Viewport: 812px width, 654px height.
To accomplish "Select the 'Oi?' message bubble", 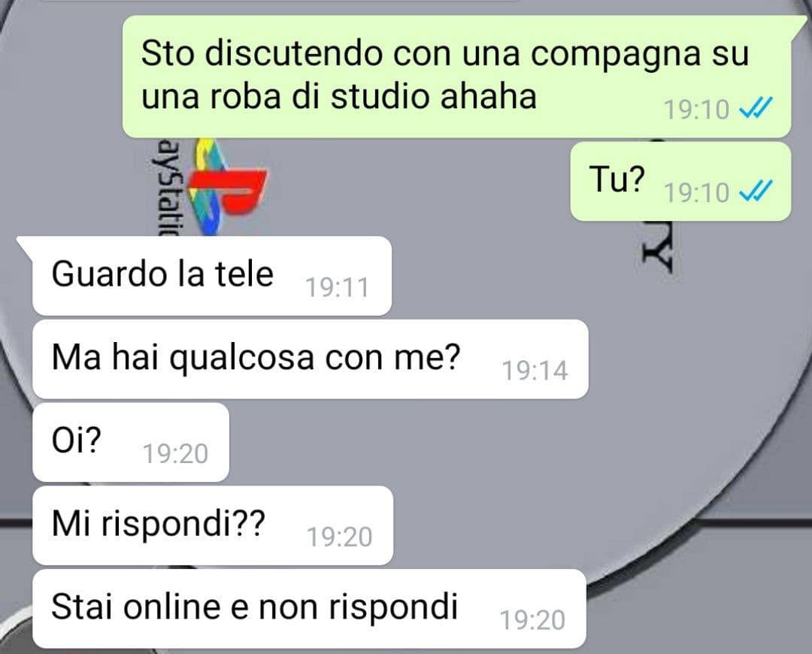I will pos(131,442).
